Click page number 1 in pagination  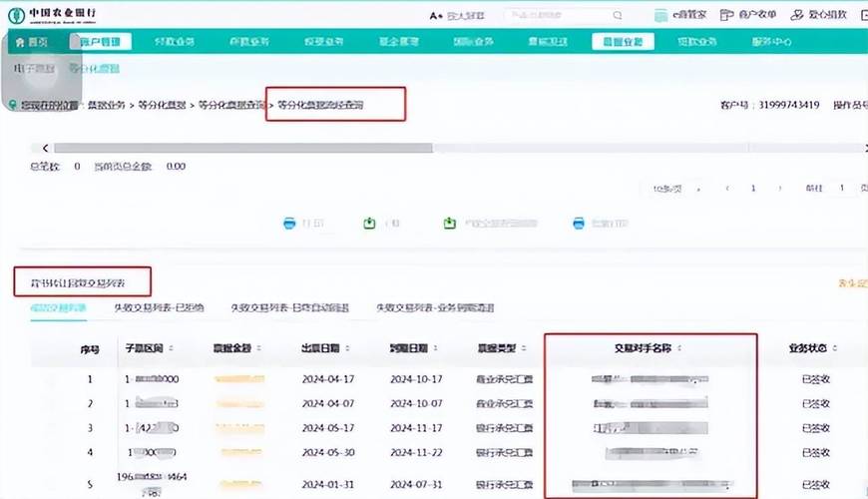753,189
